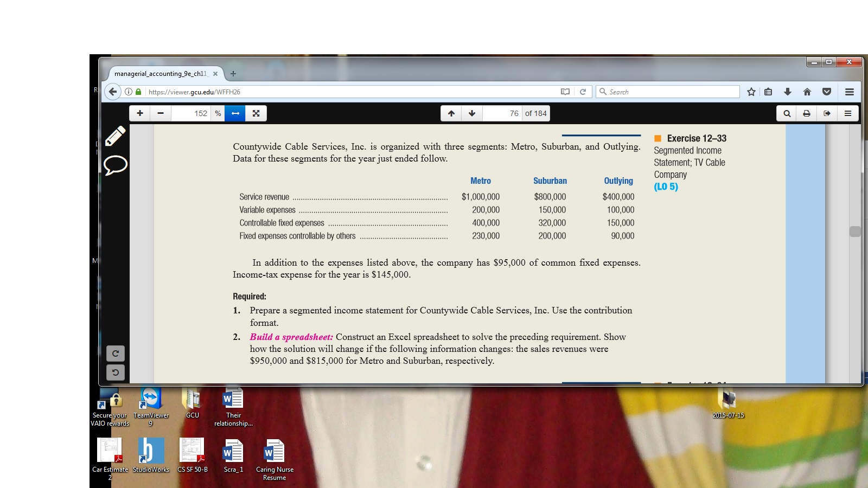The height and width of the screenshot is (488, 868).
Task: Toggle fullscreen view in the viewer
Action: [256, 113]
